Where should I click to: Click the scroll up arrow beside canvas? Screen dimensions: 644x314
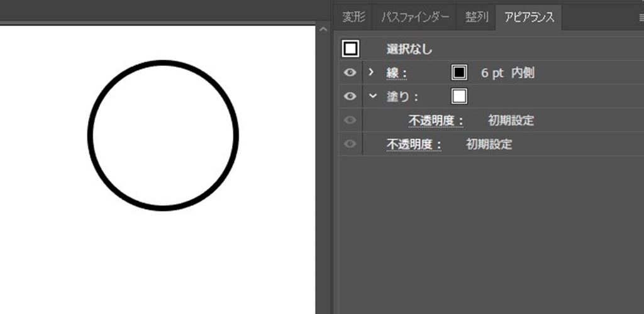pyautogui.click(x=323, y=30)
